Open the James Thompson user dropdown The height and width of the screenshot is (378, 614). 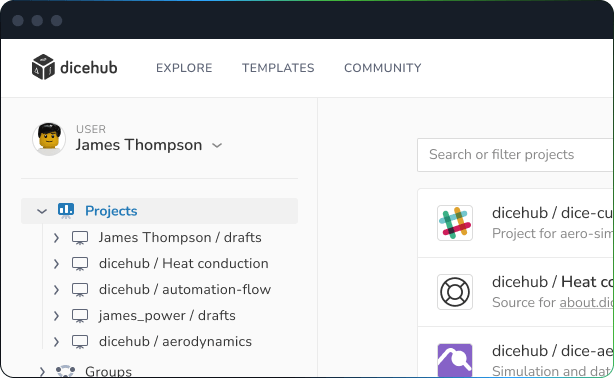click(x=217, y=146)
